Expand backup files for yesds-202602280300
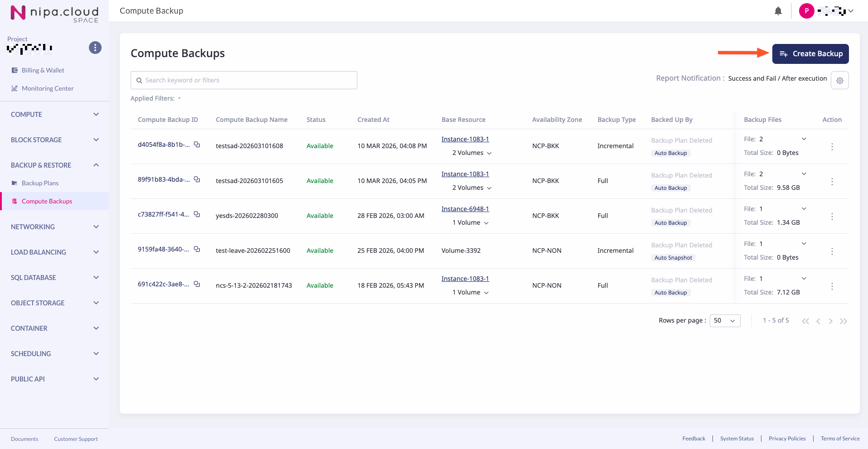 coord(804,209)
